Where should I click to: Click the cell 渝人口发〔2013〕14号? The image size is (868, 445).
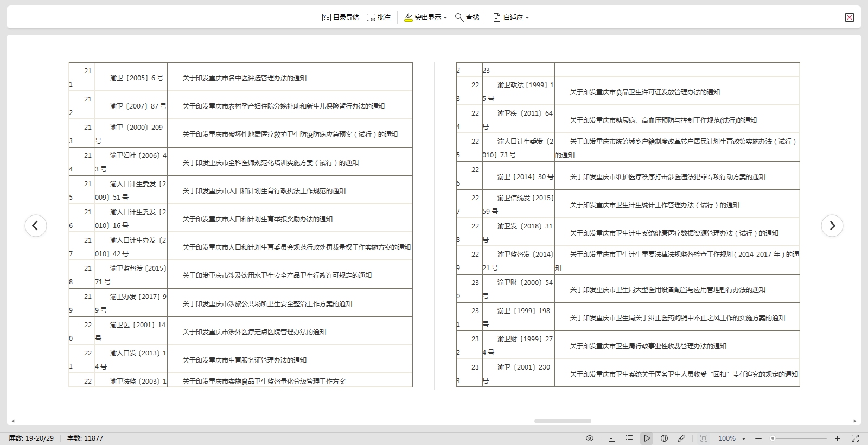[131, 359]
